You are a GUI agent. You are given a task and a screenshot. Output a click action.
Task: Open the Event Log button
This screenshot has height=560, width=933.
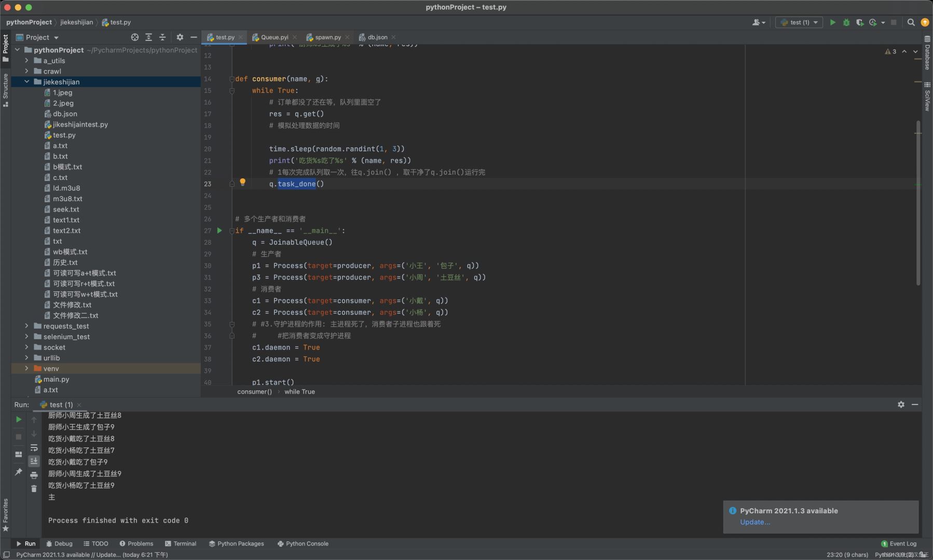coord(899,543)
